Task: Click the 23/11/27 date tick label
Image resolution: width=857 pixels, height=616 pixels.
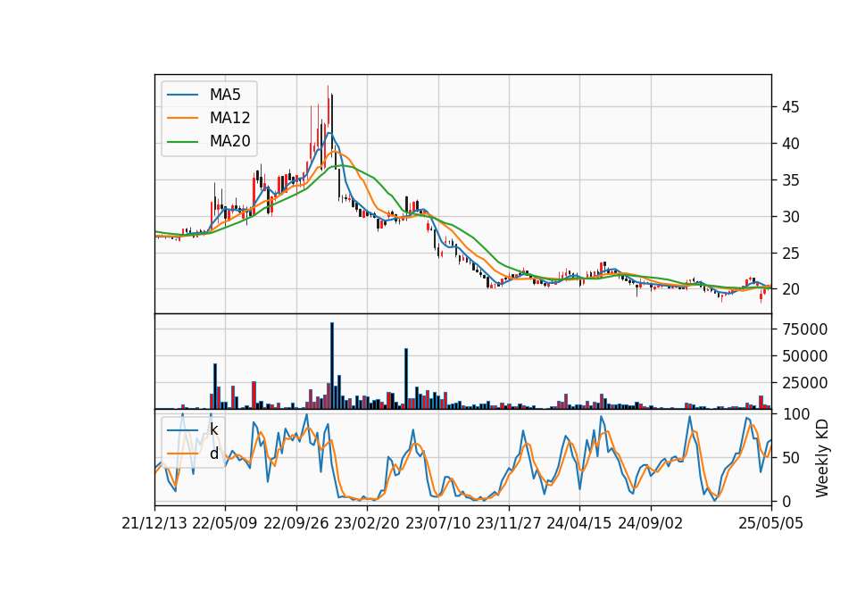Action: tap(509, 523)
